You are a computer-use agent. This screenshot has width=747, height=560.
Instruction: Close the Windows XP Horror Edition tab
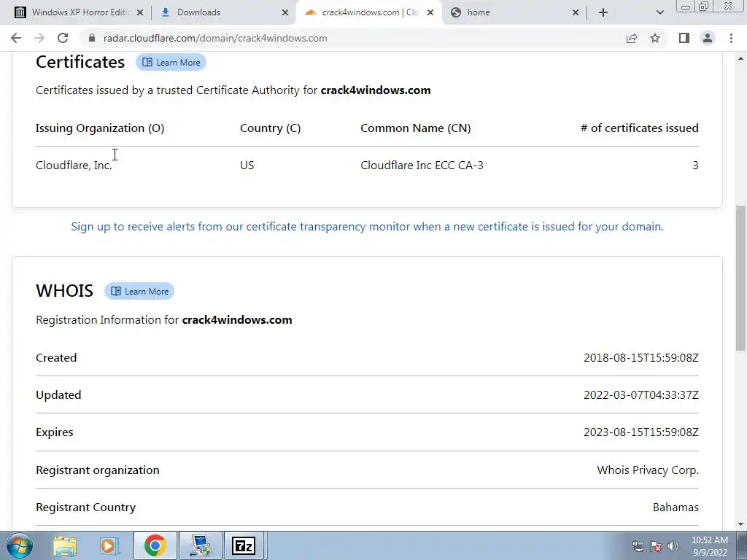[140, 13]
